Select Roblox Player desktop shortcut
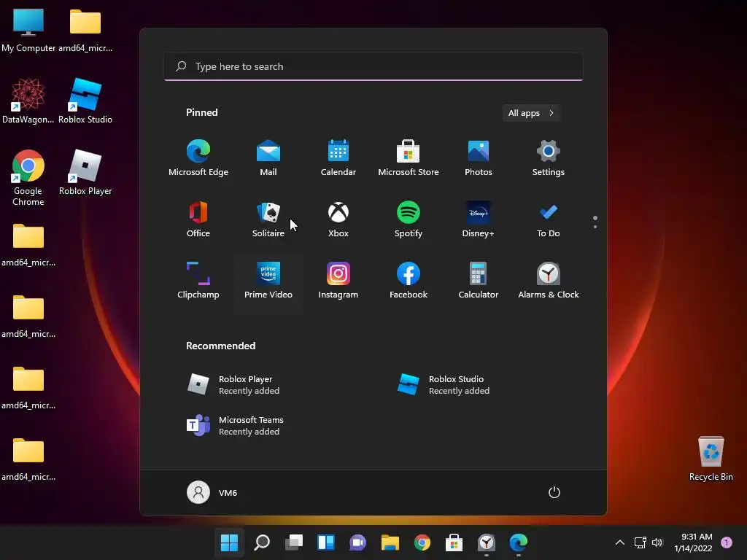 pyautogui.click(x=85, y=172)
